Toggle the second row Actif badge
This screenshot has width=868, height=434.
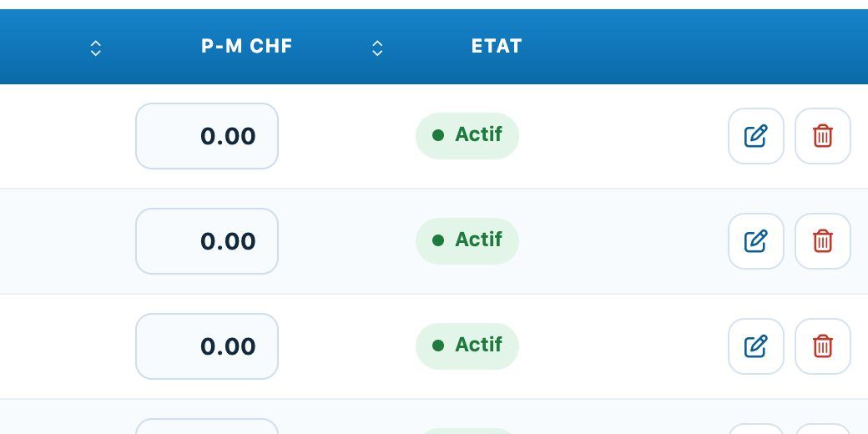pos(467,241)
